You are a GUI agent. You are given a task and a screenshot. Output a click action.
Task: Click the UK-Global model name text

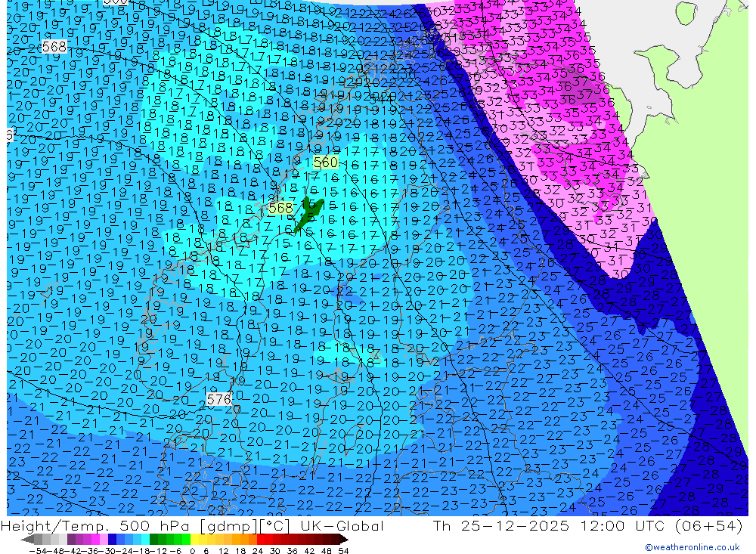pyautogui.click(x=342, y=525)
